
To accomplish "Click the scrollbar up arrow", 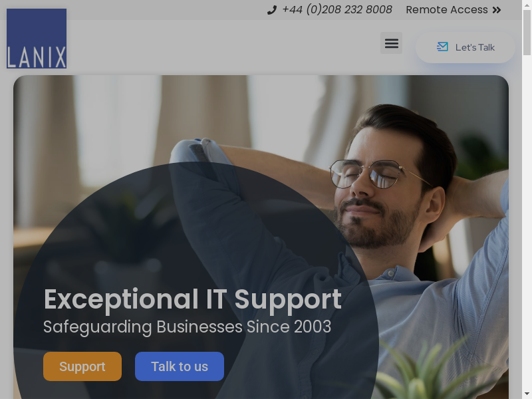I will 527,4.
